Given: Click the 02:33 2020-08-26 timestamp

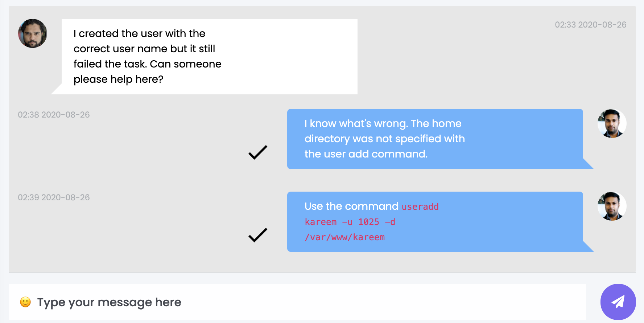Looking at the screenshot, I should pyautogui.click(x=590, y=25).
